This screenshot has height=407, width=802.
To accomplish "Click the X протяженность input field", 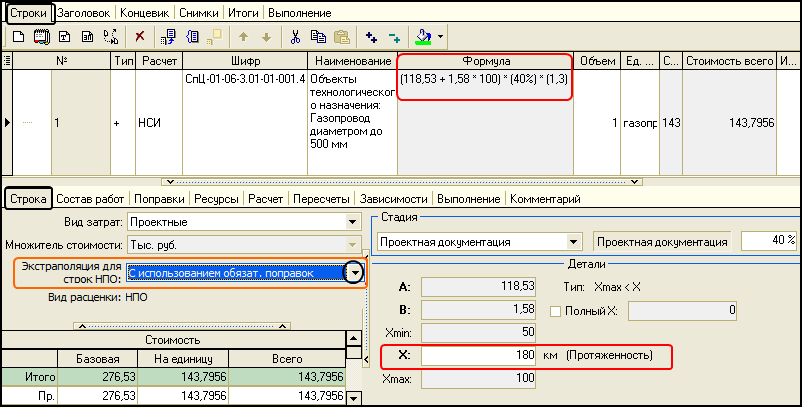I will [481, 356].
